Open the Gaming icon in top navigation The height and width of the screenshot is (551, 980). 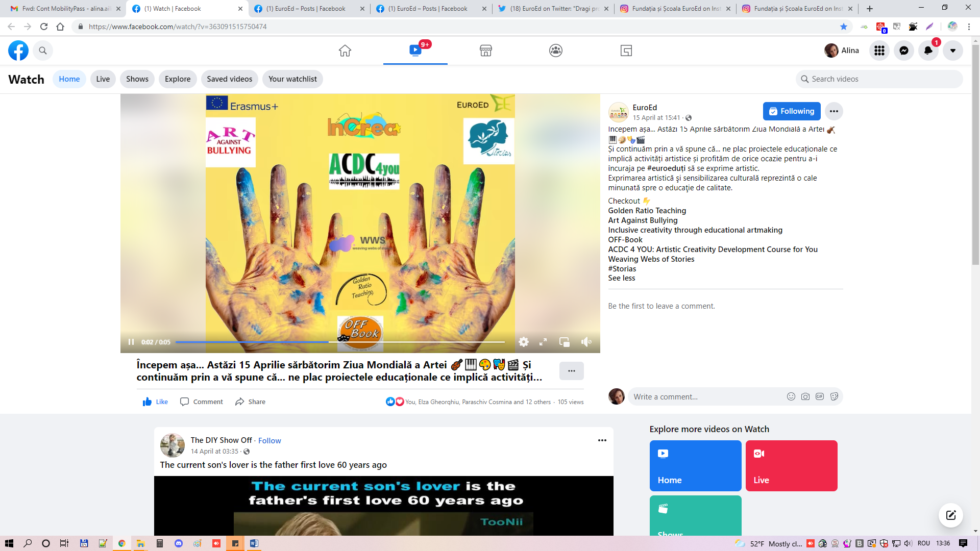(x=626, y=51)
